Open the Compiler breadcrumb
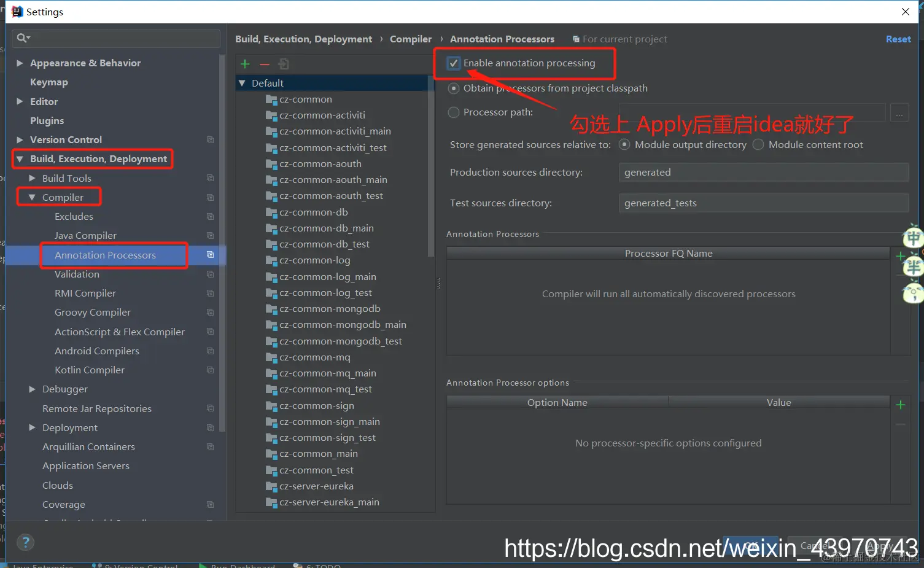 click(x=410, y=39)
